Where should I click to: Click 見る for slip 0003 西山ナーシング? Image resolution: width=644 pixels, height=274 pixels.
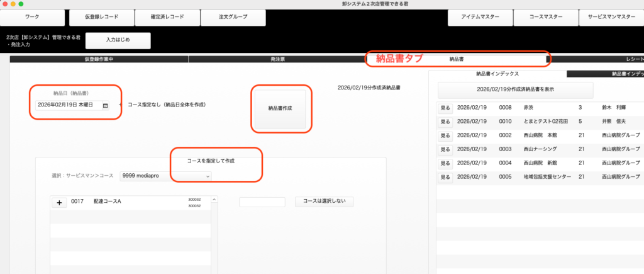pyautogui.click(x=445, y=149)
